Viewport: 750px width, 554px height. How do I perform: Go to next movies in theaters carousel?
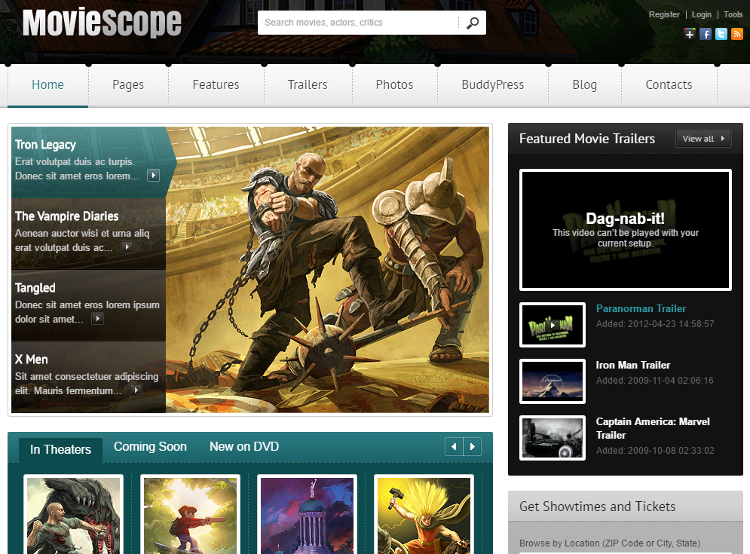pos(472,446)
